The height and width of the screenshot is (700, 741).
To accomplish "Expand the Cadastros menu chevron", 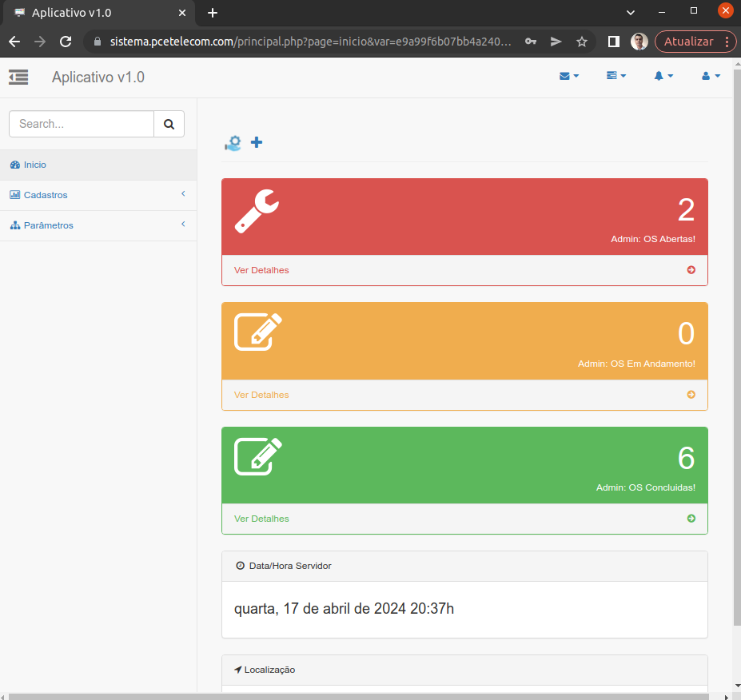I will pos(182,194).
